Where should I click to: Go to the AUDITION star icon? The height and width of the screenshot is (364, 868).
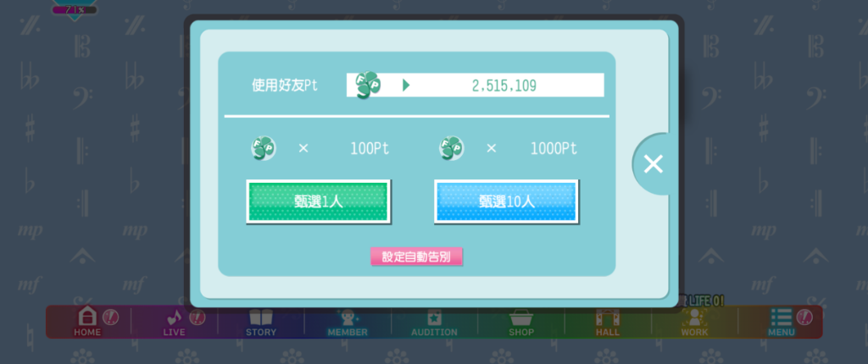[434, 317]
